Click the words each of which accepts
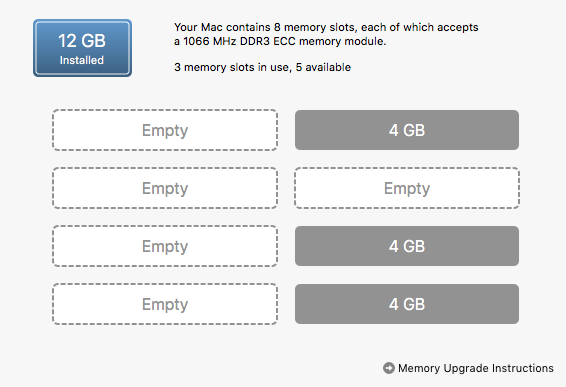This screenshot has width=566, height=387. (x=419, y=27)
